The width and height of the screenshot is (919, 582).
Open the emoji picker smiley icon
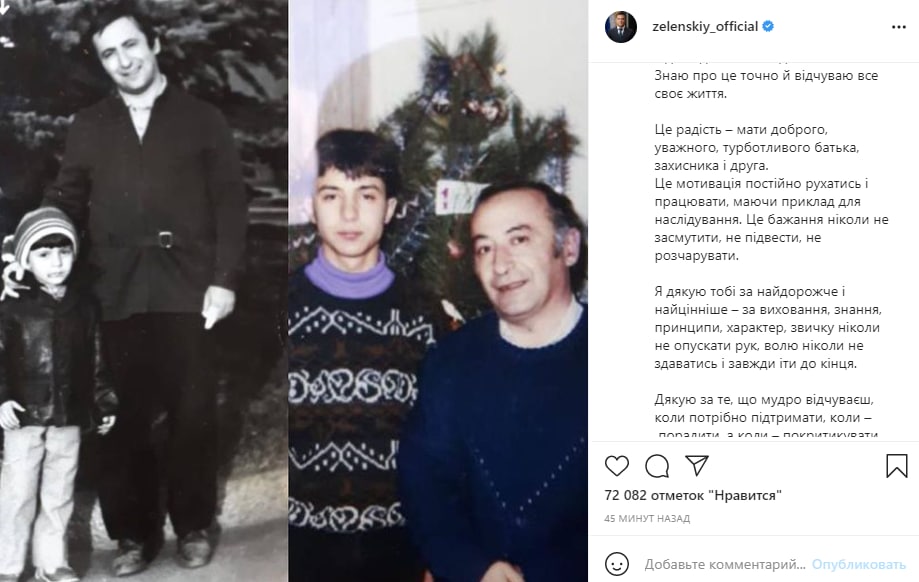click(617, 564)
